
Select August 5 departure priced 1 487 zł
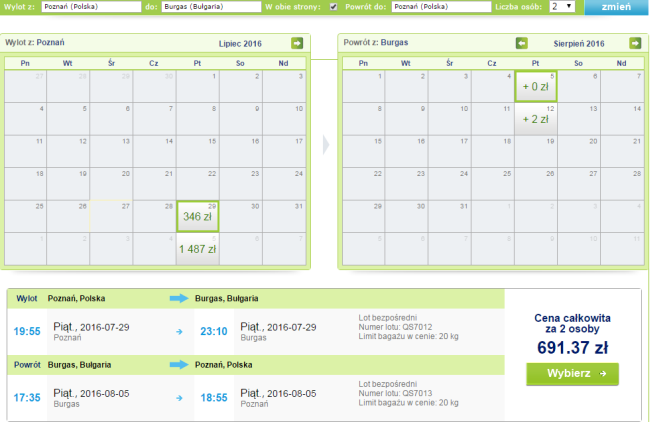point(198,249)
